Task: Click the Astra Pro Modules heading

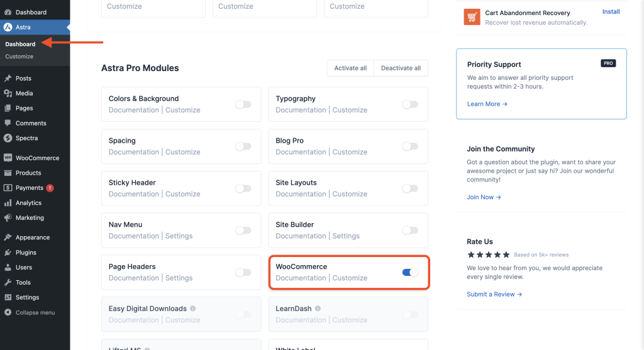Action: tap(140, 68)
